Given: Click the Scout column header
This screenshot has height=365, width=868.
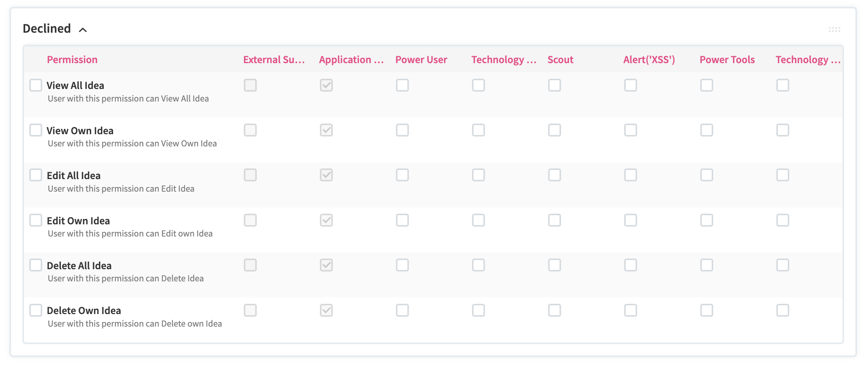Looking at the screenshot, I should [560, 60].
